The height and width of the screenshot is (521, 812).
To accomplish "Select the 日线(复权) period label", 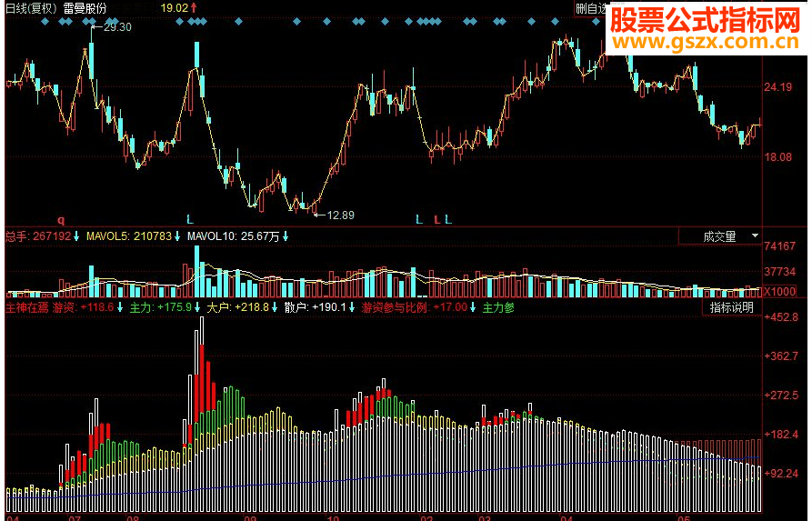I will pos(31,8).
